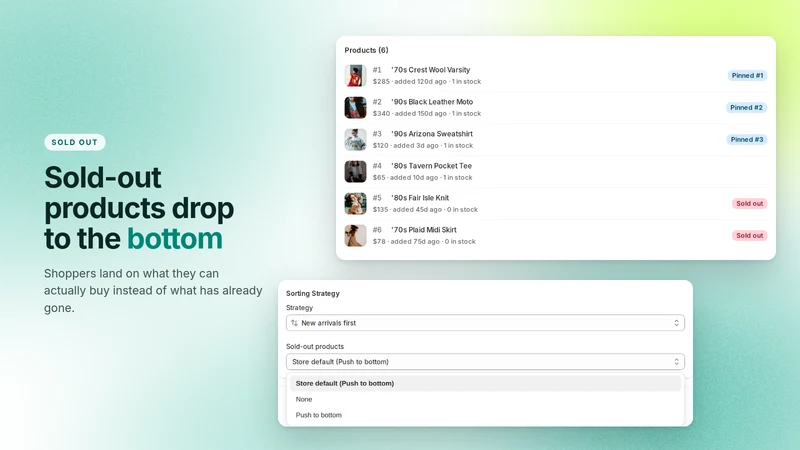Screen dimensions: 800x450
Task: Open the '70s Plaid Midi Skirt thumbnail
Action: [x=355, y=236]
